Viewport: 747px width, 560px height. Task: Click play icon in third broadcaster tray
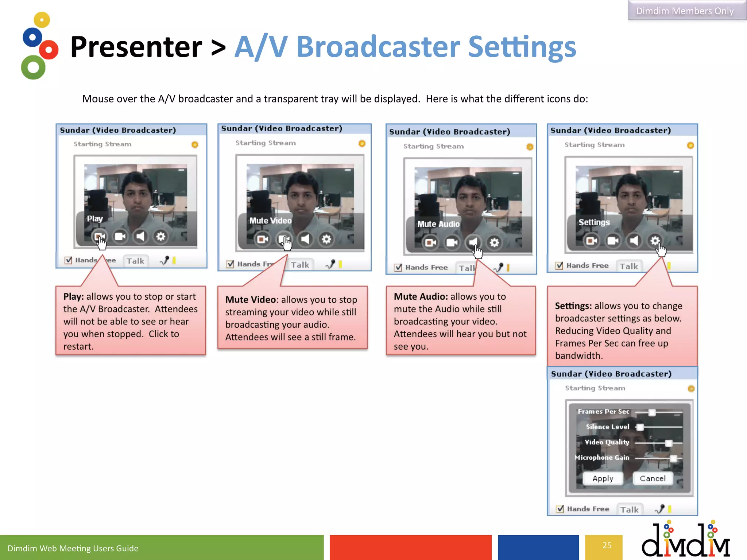tap(431, 242)
